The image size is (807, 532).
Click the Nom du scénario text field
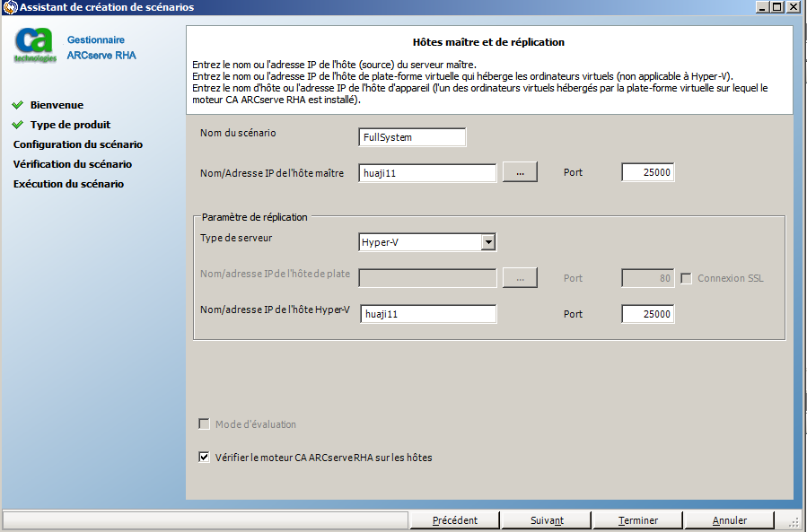click(411, 137)
